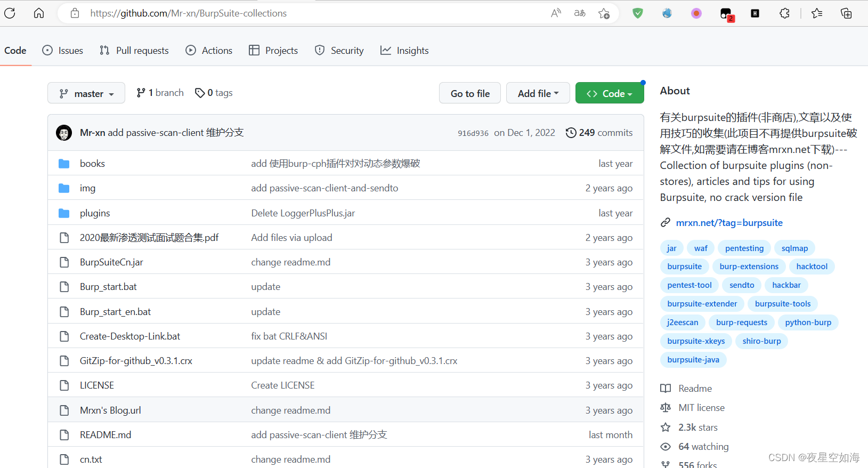Select the burp-extensions topic tag

coord(749,267)
